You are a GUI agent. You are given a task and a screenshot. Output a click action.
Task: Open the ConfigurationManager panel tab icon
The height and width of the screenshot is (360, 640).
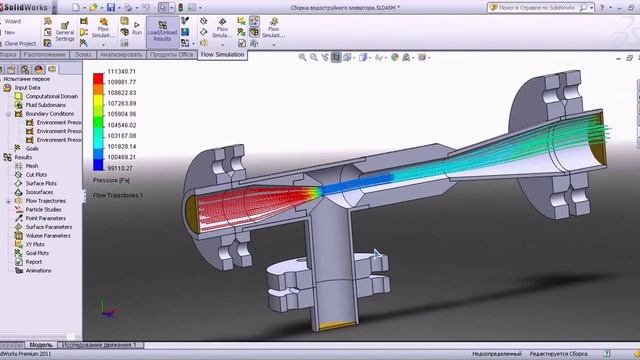(x=25, y=69)
